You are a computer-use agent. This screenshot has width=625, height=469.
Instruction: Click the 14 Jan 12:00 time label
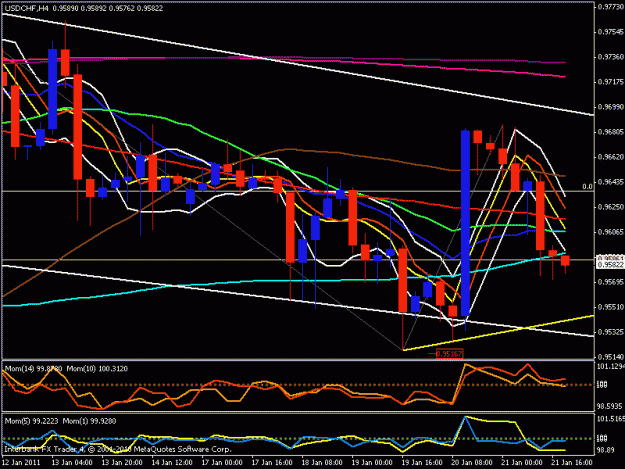172,463
